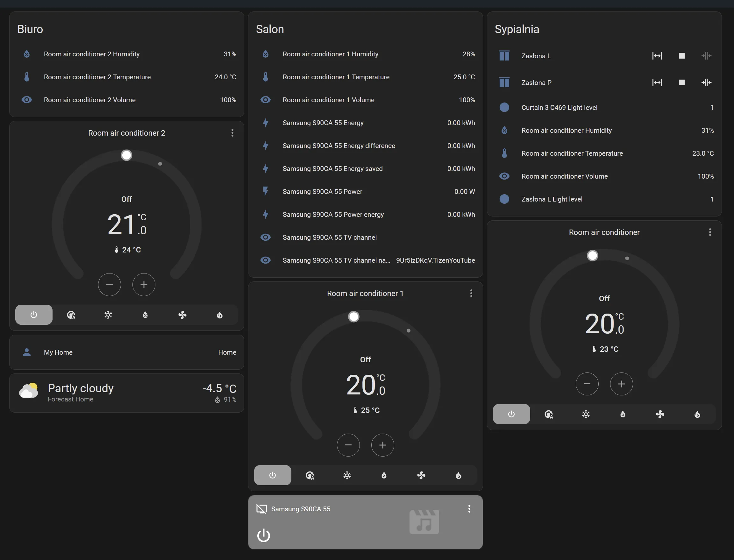Open the My Home person entity
Screen dimensions: 734x560
(58, 352)
